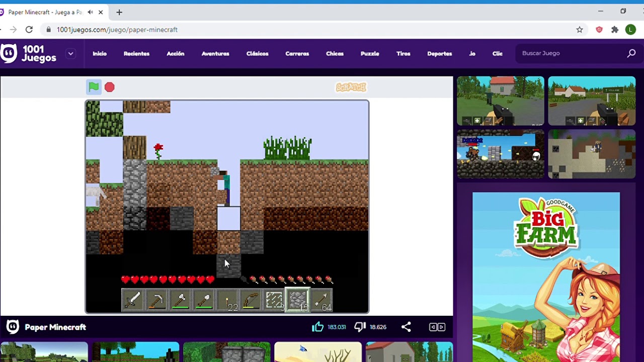
Task: Open a new browser tab
Action: pyautogui.click(x=119, y=12)
